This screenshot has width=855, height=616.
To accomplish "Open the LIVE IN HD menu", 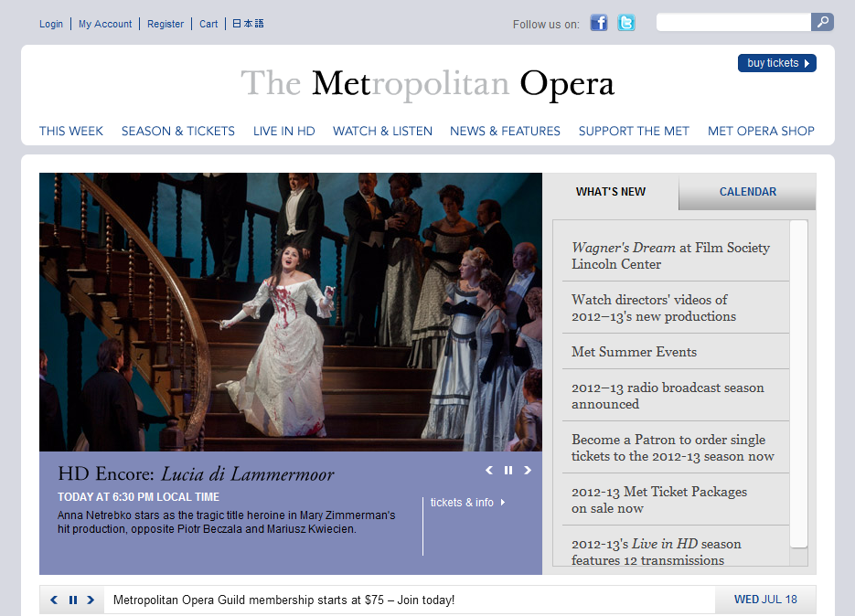I will coord(284,131).
